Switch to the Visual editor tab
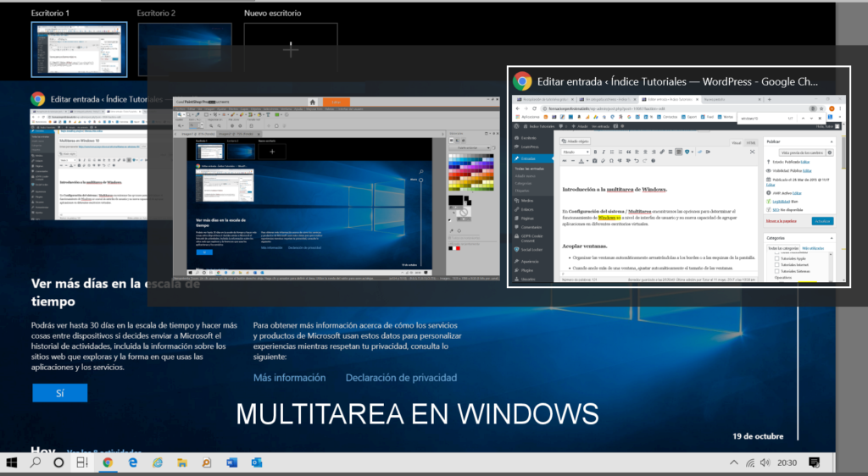 tap(737, 142)
